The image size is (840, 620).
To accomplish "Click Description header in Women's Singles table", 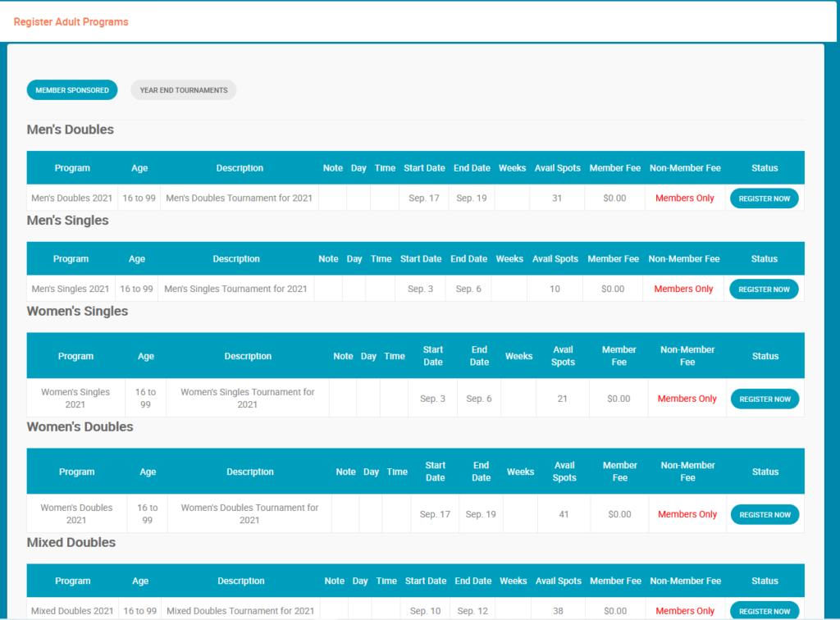I will [x=248, y=356].
